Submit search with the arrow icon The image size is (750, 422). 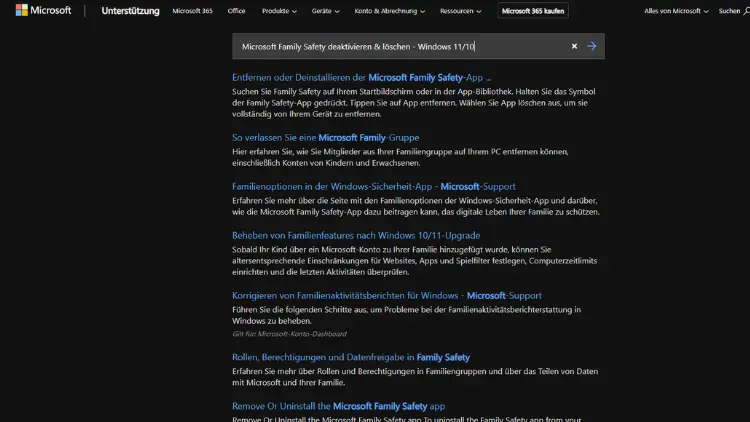tap(592, 46)
